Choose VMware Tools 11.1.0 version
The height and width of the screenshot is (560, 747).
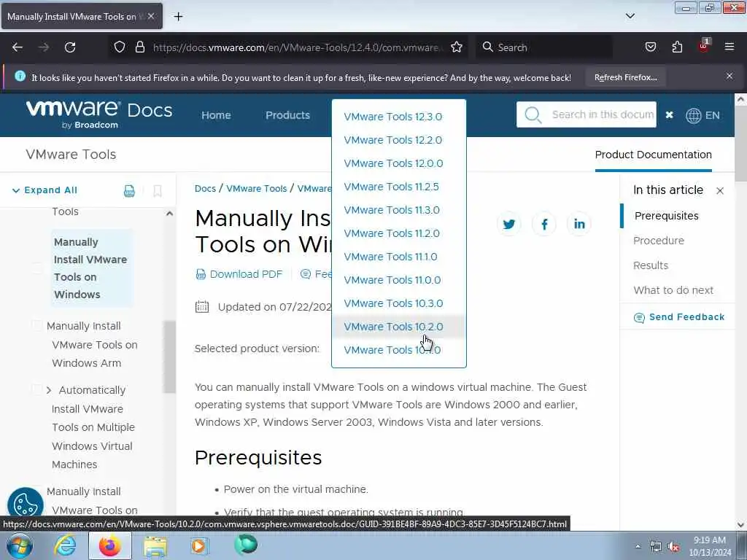390,257
